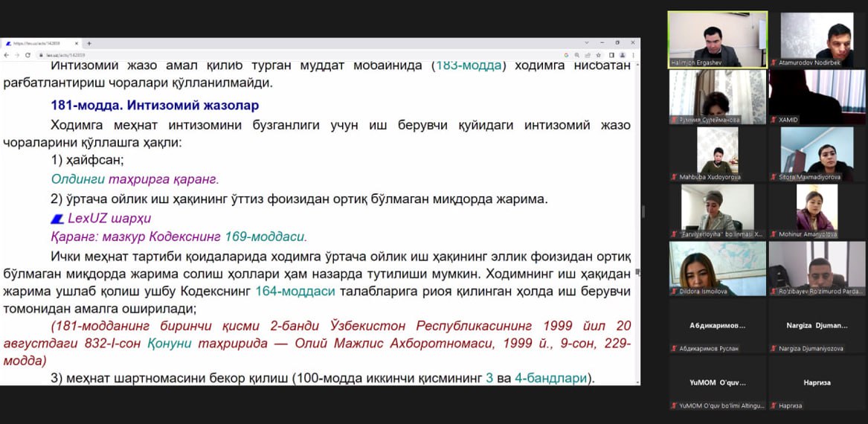
Task: Close the lex.uz browser tab
Action: 78,43
